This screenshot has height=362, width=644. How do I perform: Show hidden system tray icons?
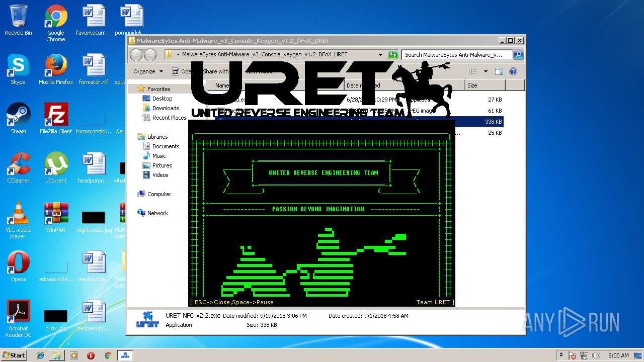point(561,355)
